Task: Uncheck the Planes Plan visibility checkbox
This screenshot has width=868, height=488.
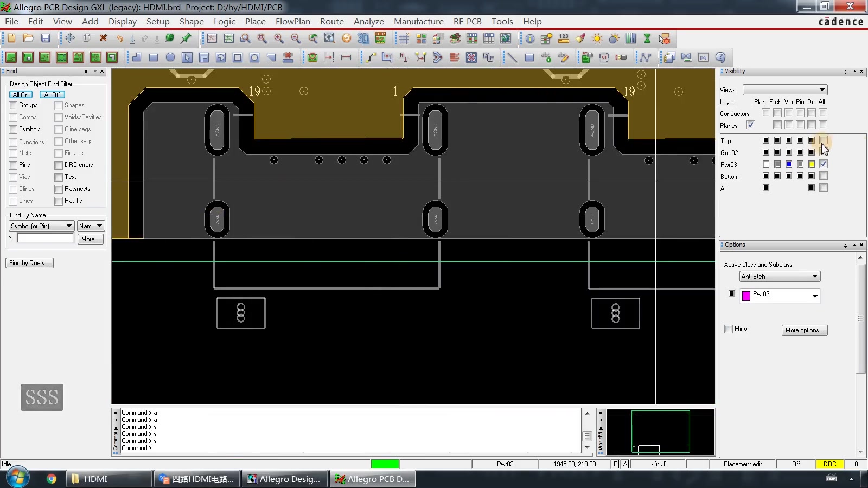Action: (x=751, y=125)
